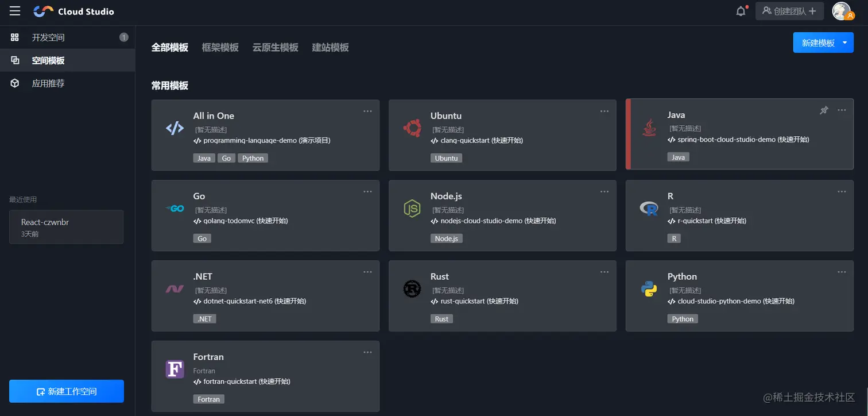
Task: Open Python card more options
Action: (842, 272)
